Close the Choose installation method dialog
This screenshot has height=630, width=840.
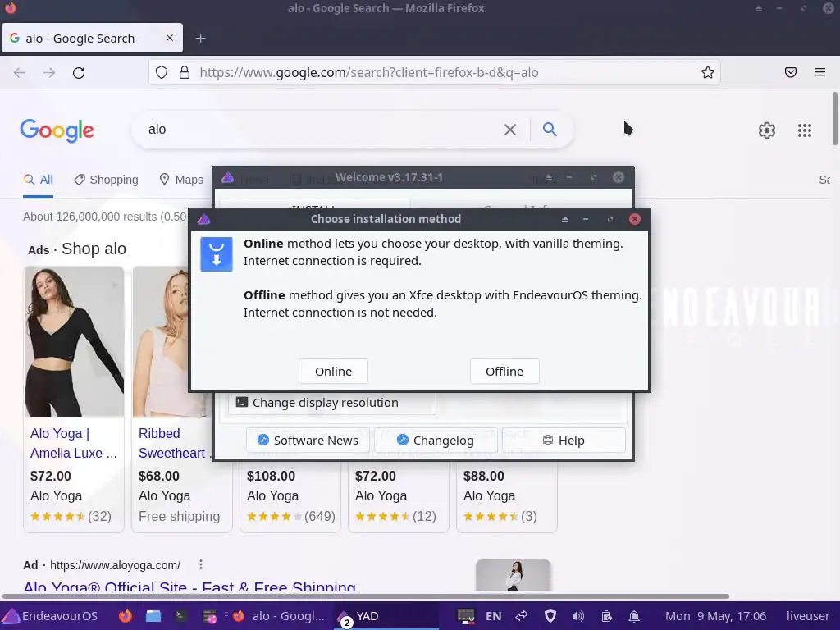point(635,219)
